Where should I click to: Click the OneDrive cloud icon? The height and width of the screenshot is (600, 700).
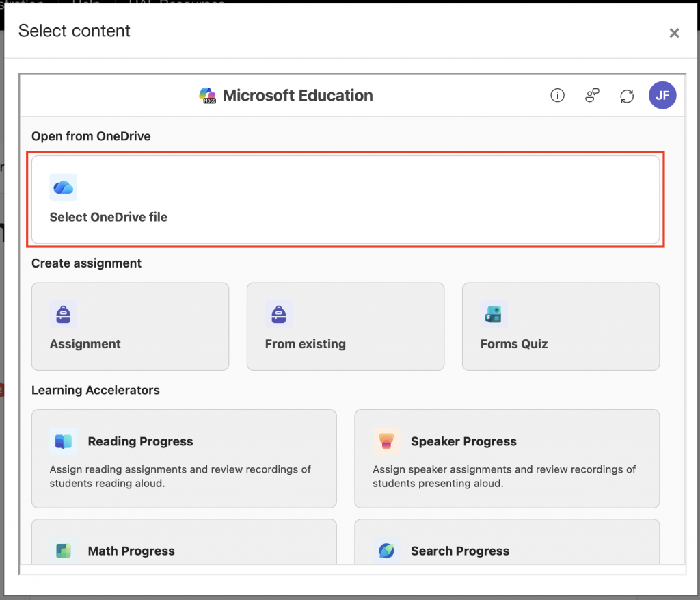[x=64, y=187]
